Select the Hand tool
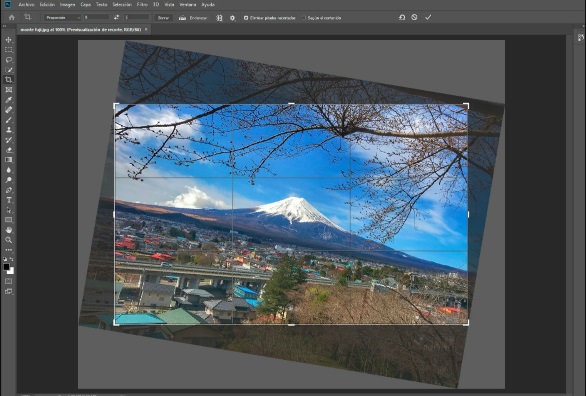Image resolution: width=586 pixels, height=396 pixels. [x=9, y=230]
